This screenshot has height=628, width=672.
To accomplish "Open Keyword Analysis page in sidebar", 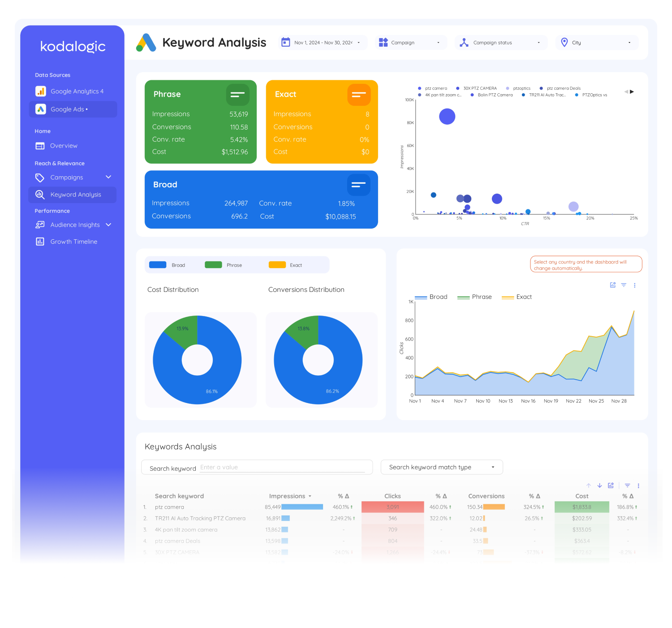I will click(x=73, y=195).
